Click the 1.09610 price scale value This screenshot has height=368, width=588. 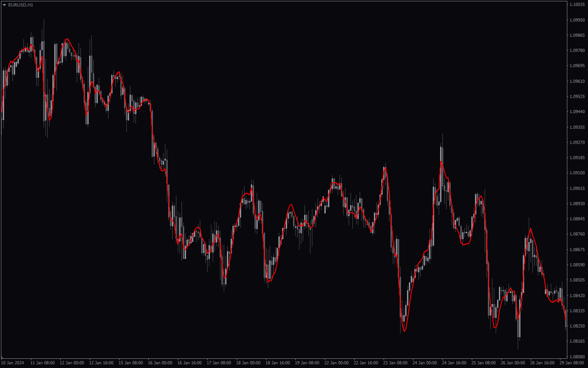click(577, 81)
